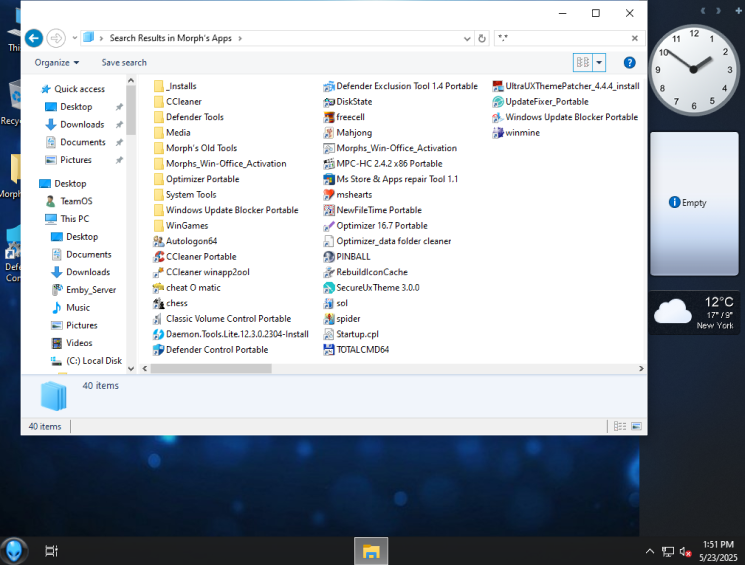Show hidden tray icons chevron
The width and height of the screenshot is (745, 565).
649,552
